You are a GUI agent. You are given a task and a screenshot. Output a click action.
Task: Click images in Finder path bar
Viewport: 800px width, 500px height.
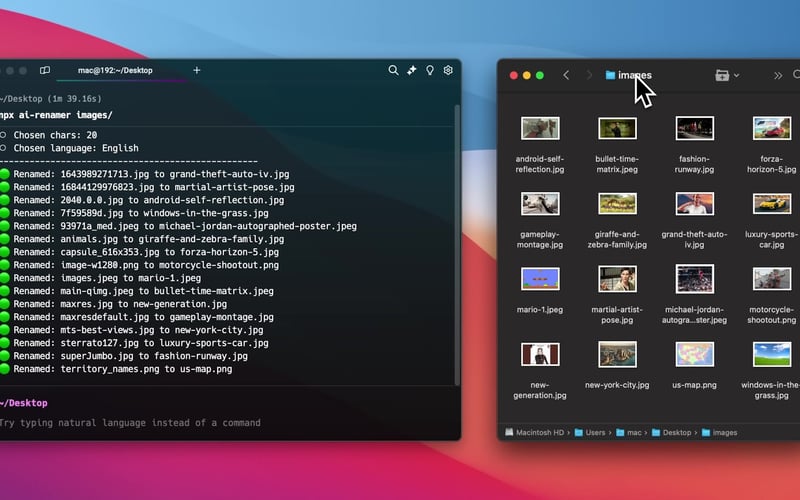[719, 433]
